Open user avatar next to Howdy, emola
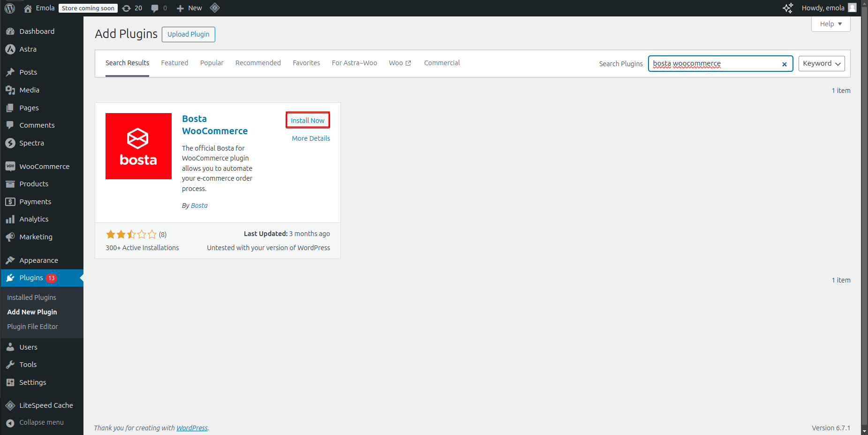The height and width of the screenshot is (435, 868). pos(852,8)
